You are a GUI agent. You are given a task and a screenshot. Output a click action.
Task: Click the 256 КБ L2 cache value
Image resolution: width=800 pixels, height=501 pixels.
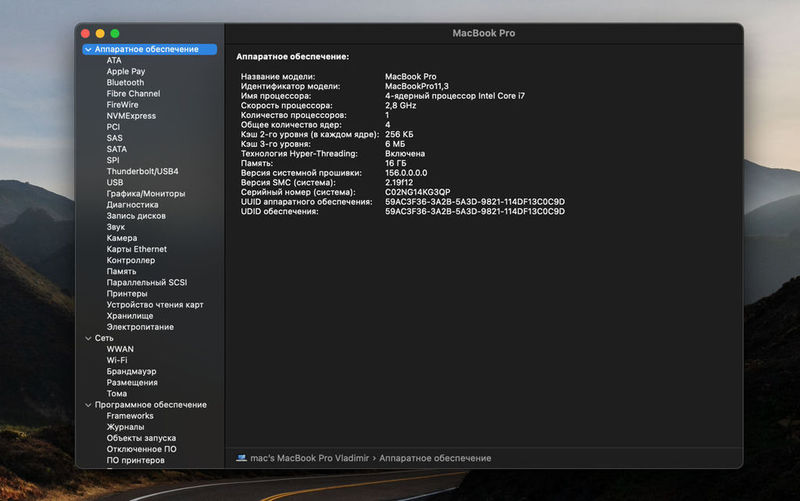[x=399, y=135]
